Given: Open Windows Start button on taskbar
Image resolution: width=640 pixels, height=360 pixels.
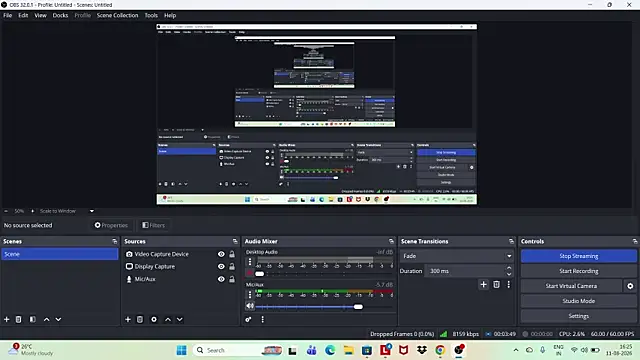Looking at the screenshot, I should pyautogui.click(x=182, y=350).
